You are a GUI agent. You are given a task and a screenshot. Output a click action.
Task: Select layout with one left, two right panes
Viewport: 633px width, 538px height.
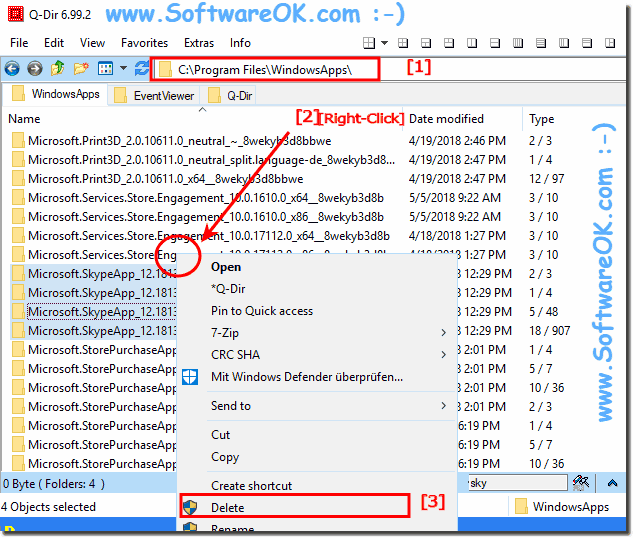[x=610, y=43]
